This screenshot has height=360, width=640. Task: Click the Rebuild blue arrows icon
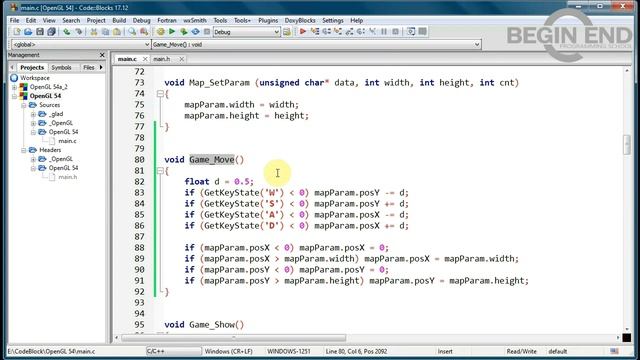(x=196, y=32)
